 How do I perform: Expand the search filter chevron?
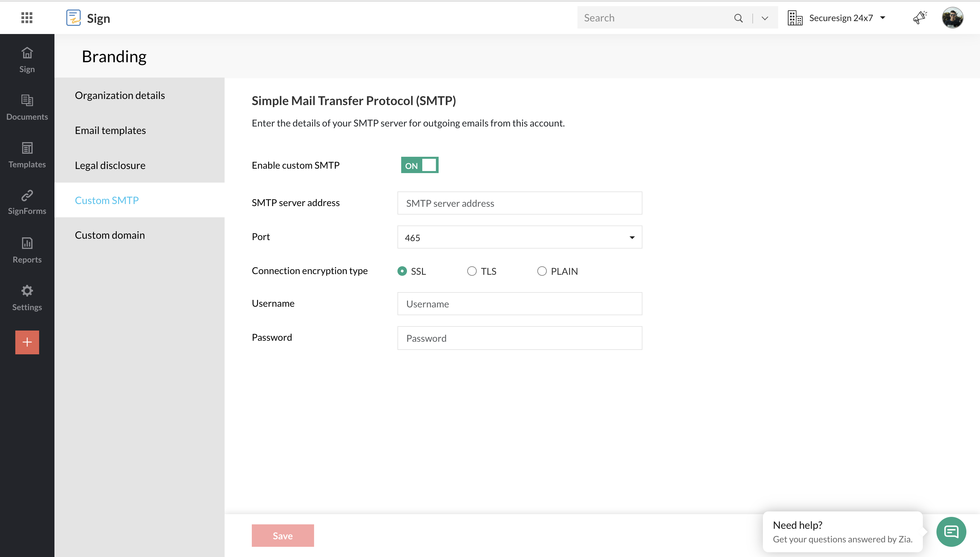pos(765,18)
